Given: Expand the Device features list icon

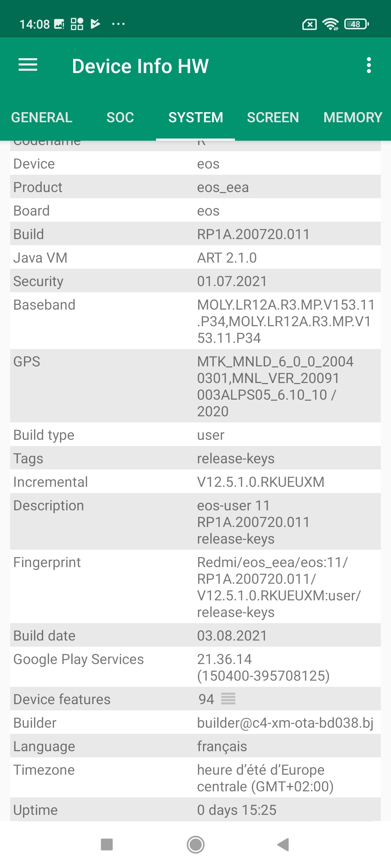Looking at the screenshot, I should (228, 699).
